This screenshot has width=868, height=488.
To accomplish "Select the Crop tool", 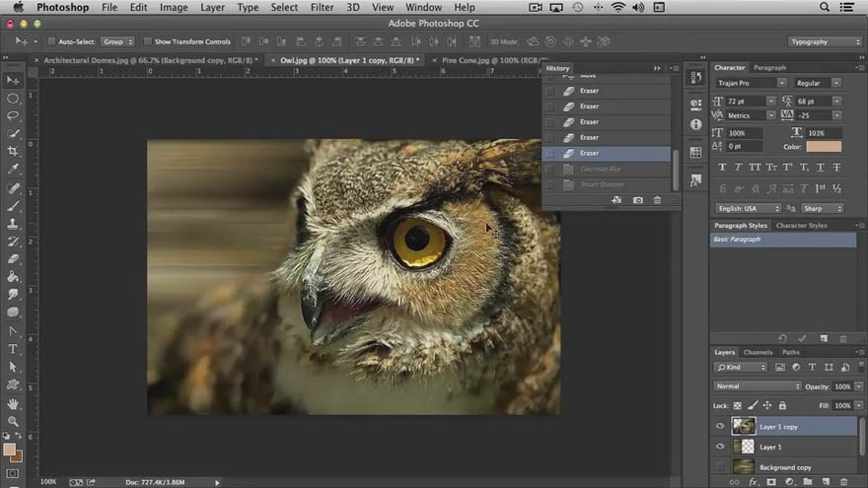I will pyautogui.click(x=13, y=151).
